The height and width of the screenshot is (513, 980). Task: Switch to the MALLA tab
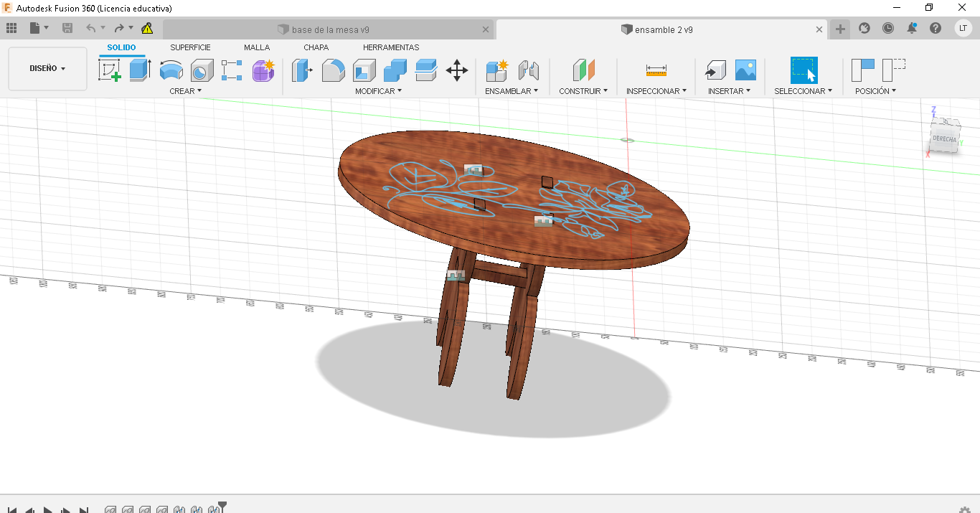point(257,47)
